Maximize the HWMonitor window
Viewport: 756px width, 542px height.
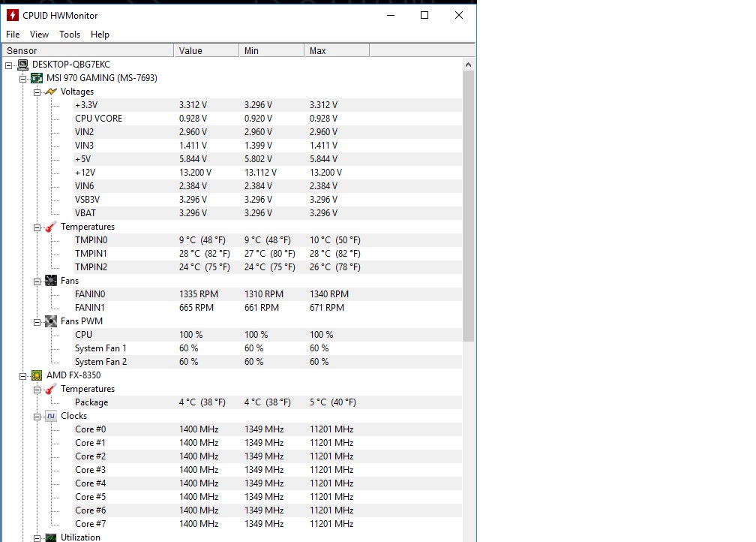424,16
